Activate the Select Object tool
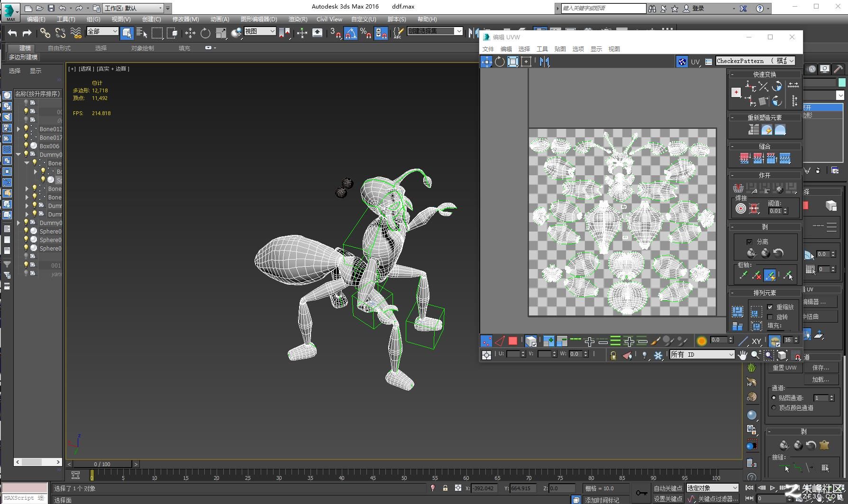 click(x=127, y=33)
